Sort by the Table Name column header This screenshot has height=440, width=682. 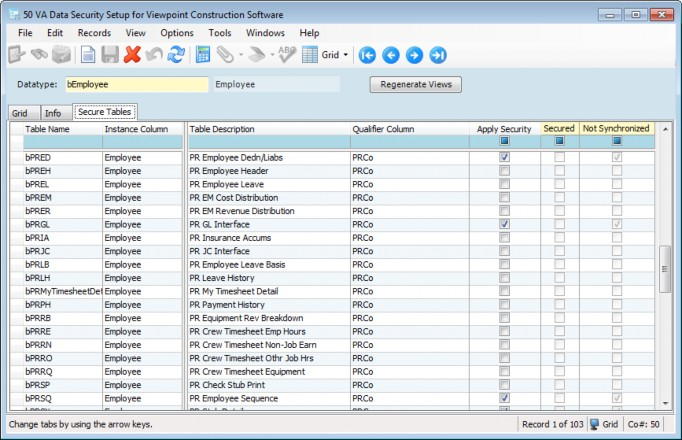63,129
